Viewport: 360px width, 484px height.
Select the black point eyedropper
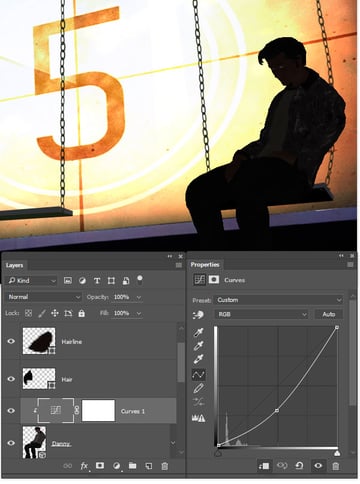pyautogui.click(x=199, y=333)
